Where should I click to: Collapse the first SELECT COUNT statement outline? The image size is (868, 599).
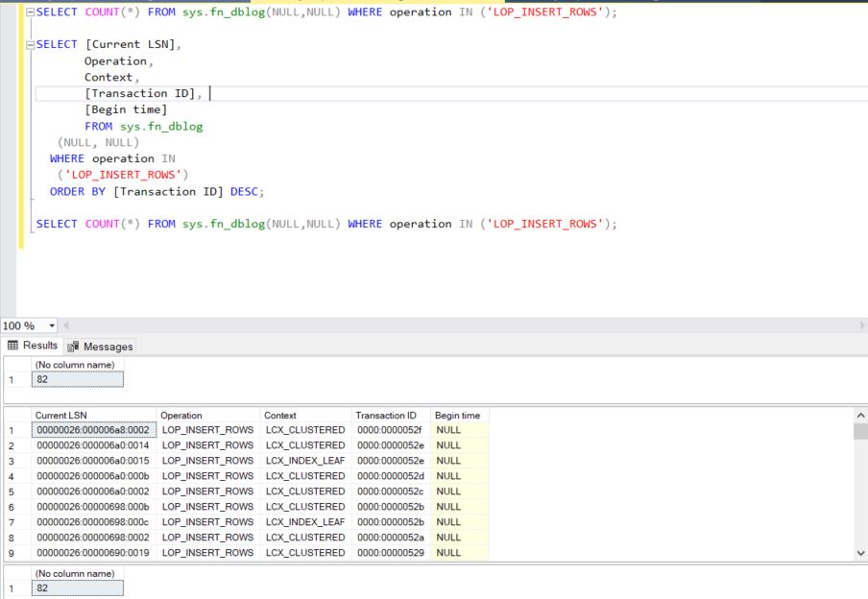31,12
